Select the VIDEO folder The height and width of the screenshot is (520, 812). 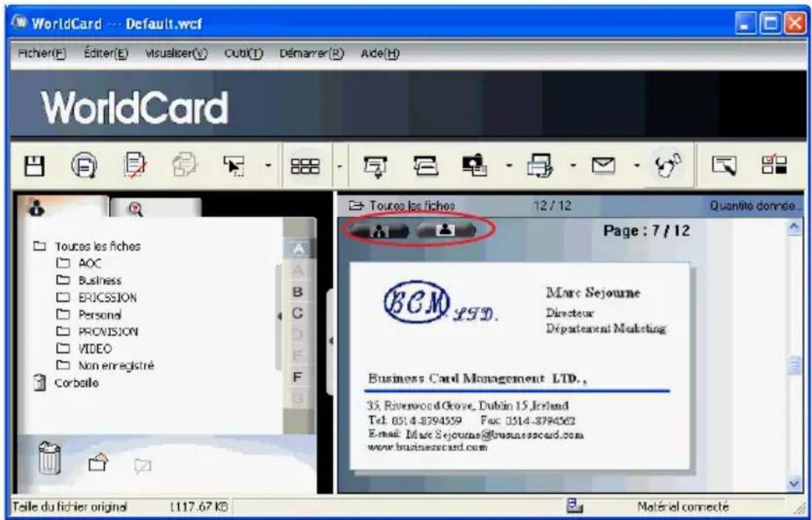point(84,348)
